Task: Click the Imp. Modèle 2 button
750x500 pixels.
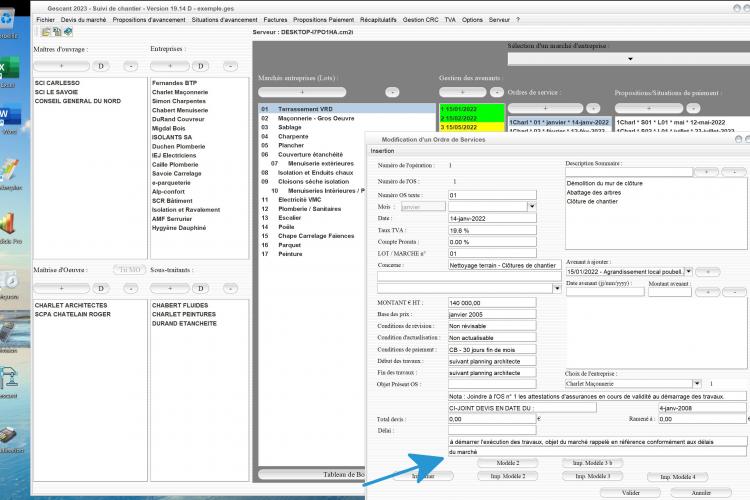Action: [x=507, y=476]
